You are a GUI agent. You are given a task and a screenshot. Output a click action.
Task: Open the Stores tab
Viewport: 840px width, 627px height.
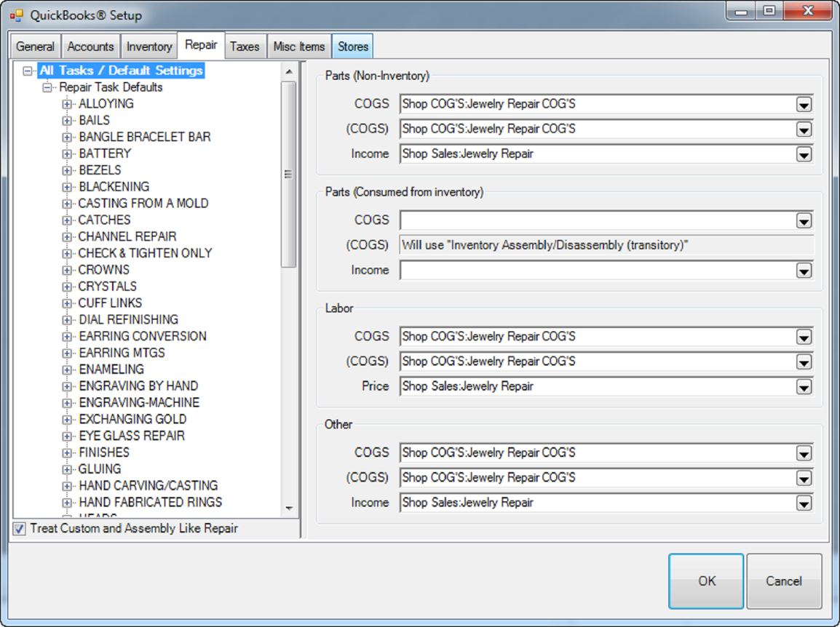point(353,47)
